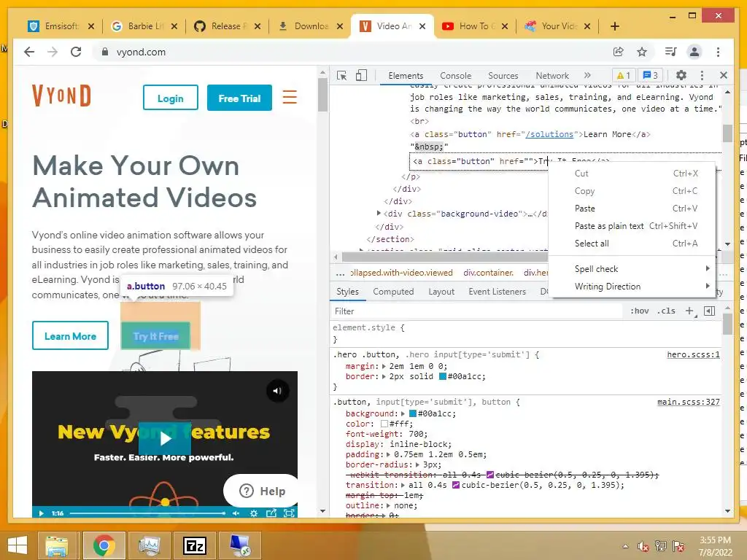This screenshot has height=560, width=747.
Task: Open DevTools settings gear
Action: click(681, 75)
